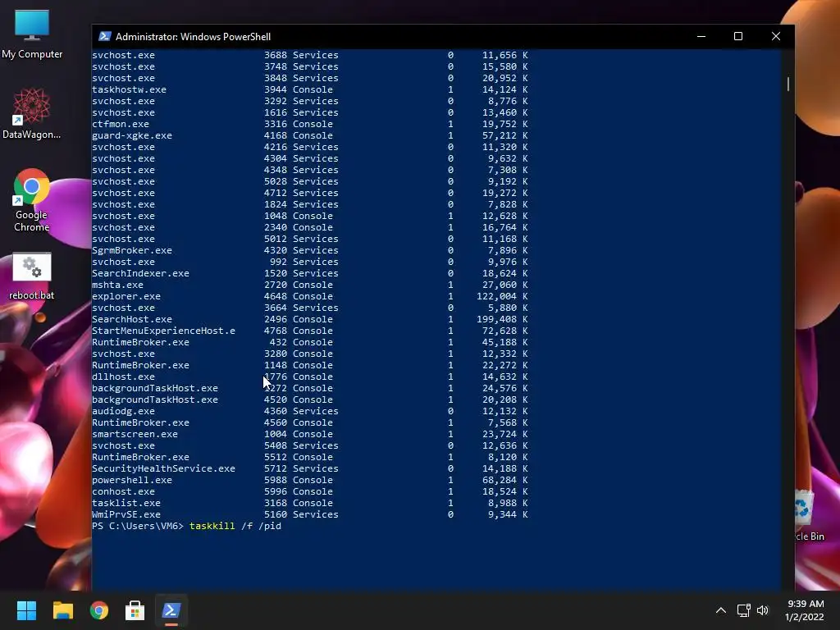840x630 pixels.
Task: Click the conhost.exe process name
Action: 123,492
